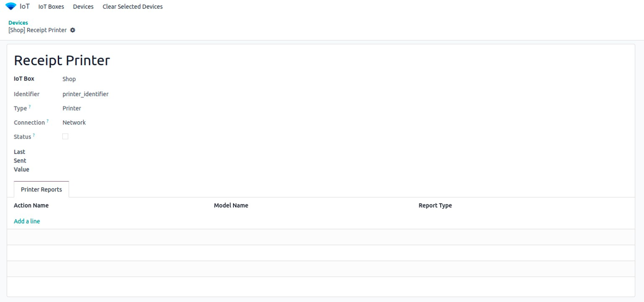The width and height of the screenshot is (644, 302).
Task: Add a line to Printer Reports
Action: click(x=27, y=221)
